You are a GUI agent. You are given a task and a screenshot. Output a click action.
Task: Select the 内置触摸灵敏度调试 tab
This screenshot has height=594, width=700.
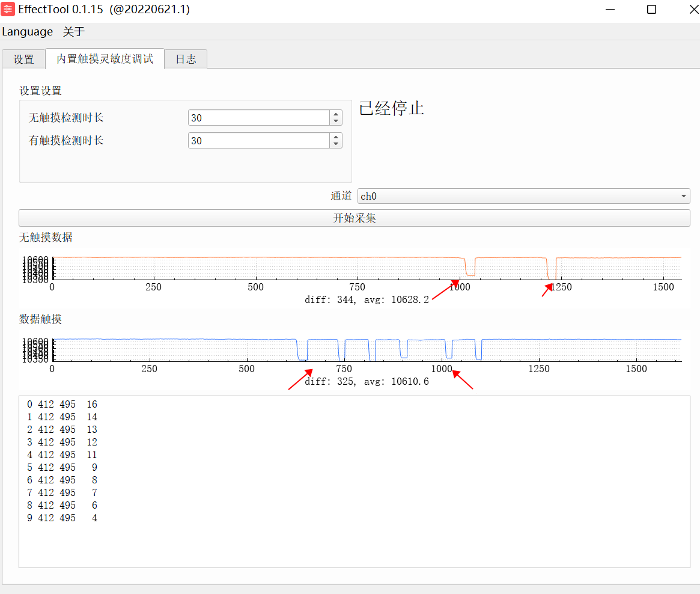point(105,58)
